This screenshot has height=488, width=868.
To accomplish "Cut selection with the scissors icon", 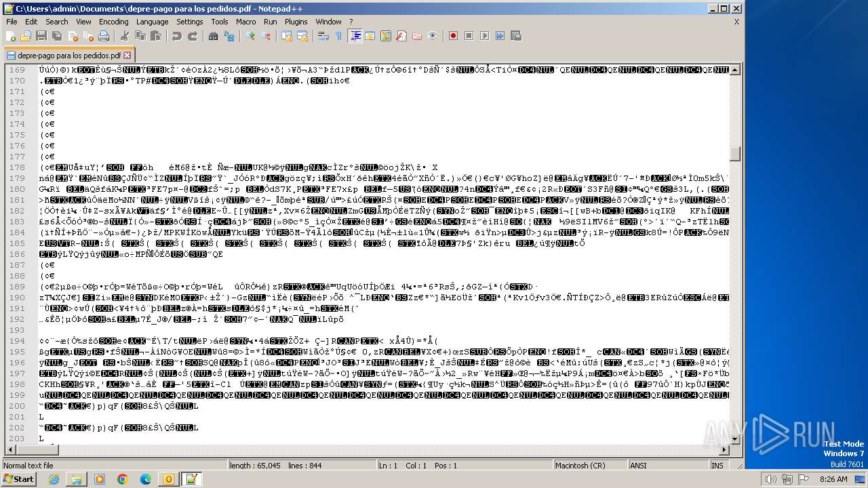I will (x=124, y=36).
